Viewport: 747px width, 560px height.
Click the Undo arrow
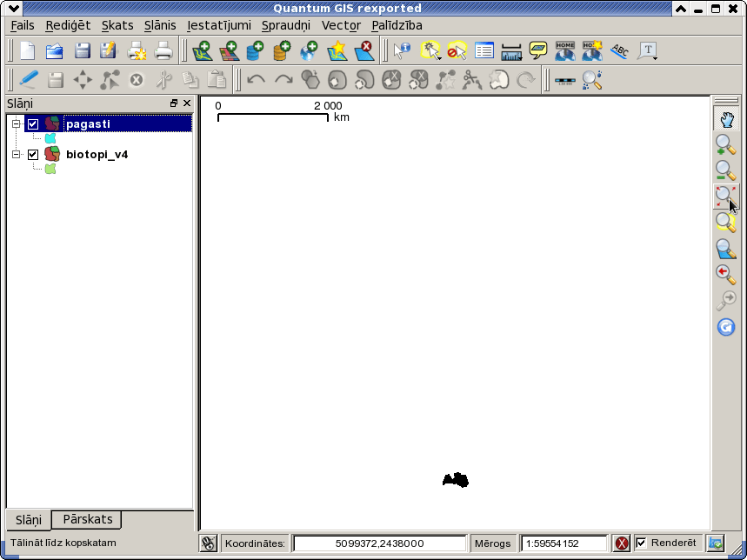coord(257,79)
